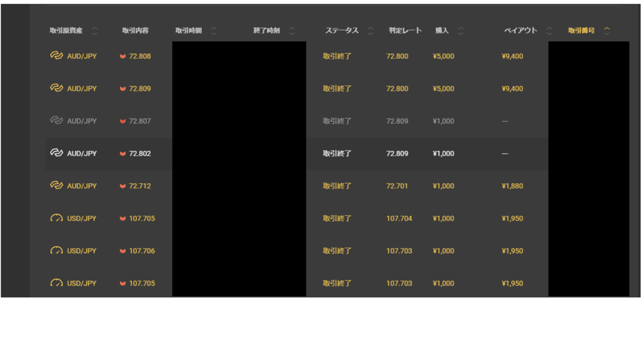Click the ステータス column header label
Screen dimensions: 644x362
coord(342,31)
